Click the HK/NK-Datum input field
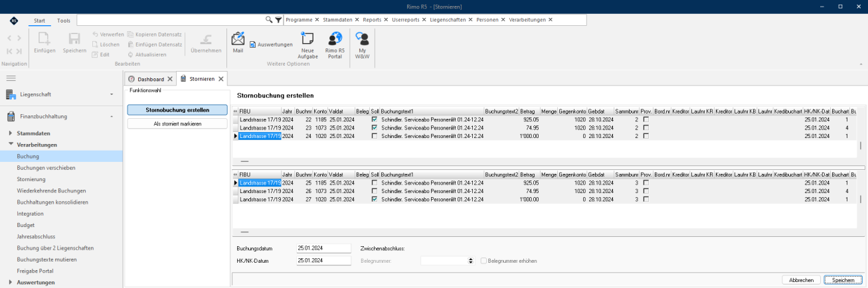Screen dimensions: 868x288 [323, 261]
